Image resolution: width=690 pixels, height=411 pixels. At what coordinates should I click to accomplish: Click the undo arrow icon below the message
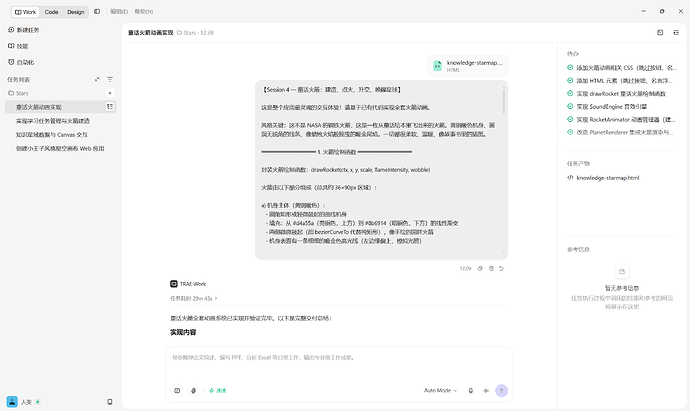point(502,268)
